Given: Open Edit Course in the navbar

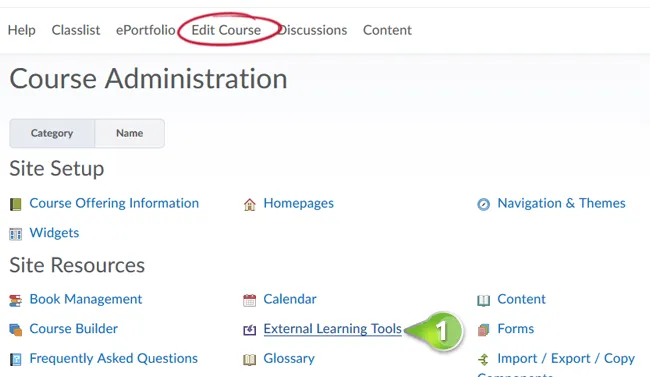Looking at the screenshot, I should (226, 30).
